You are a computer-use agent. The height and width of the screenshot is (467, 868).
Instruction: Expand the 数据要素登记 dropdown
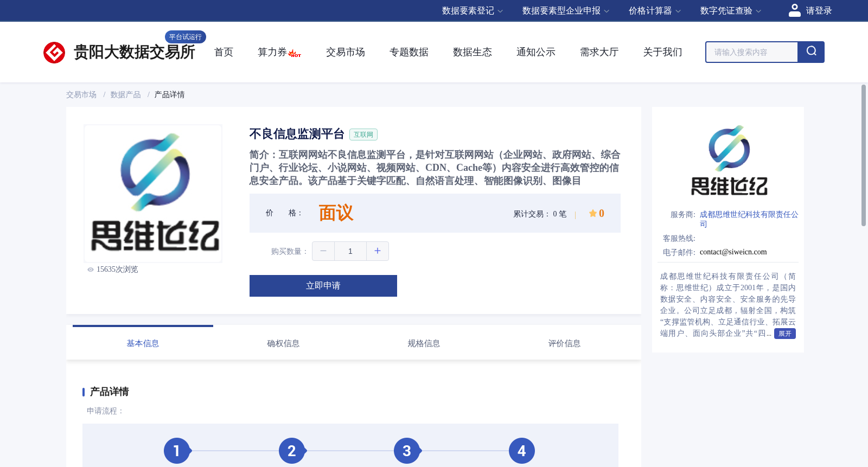[x=473, y=11]
